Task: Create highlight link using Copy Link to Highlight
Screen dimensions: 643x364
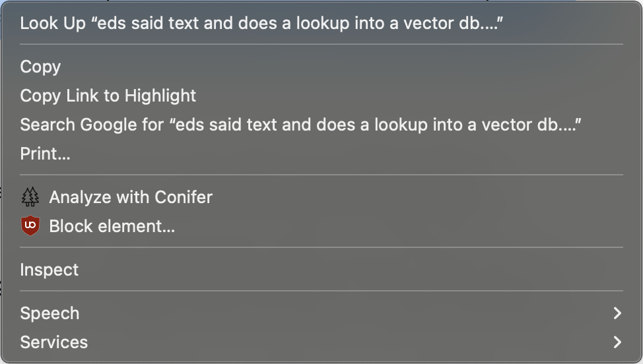Action: pyautogui.click(x=321, y=96)
